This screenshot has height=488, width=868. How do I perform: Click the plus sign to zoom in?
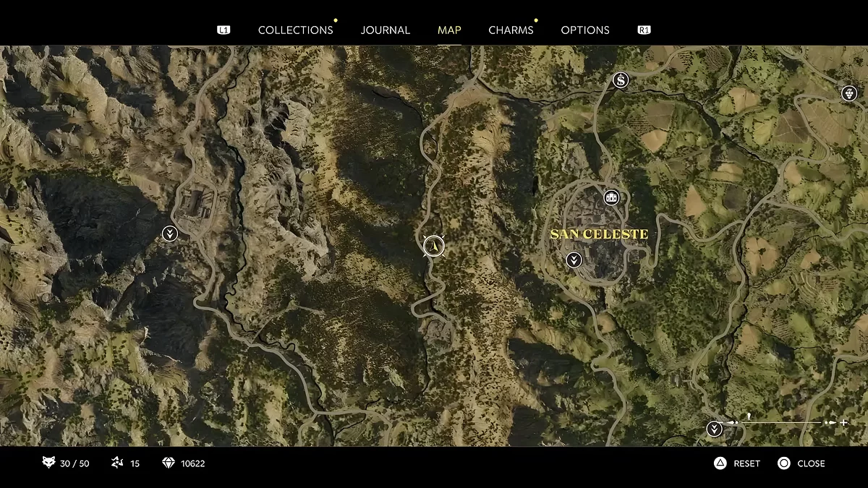tap(843, 422)
